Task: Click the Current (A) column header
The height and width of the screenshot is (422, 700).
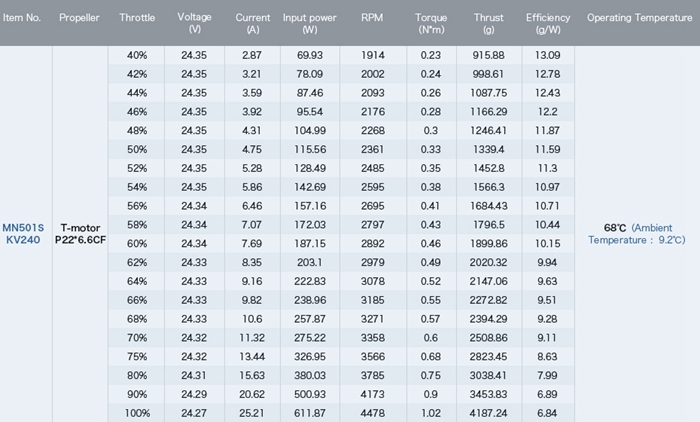Action: pos(252,23)
